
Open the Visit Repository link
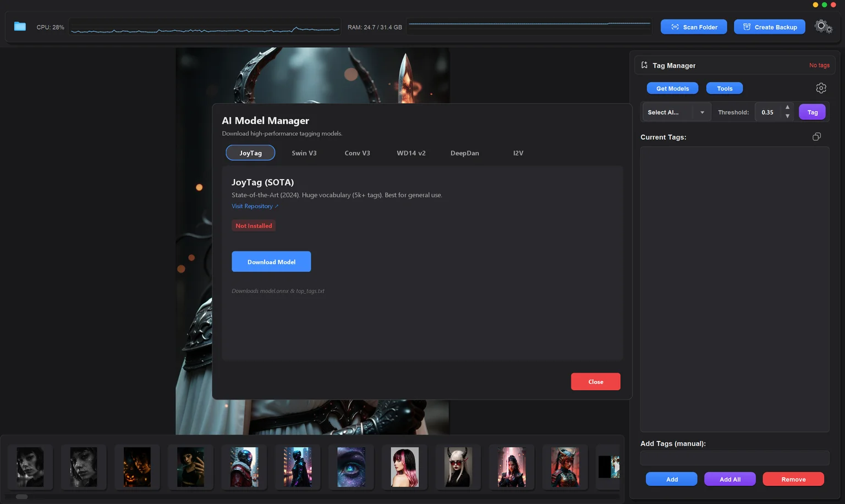255,206
